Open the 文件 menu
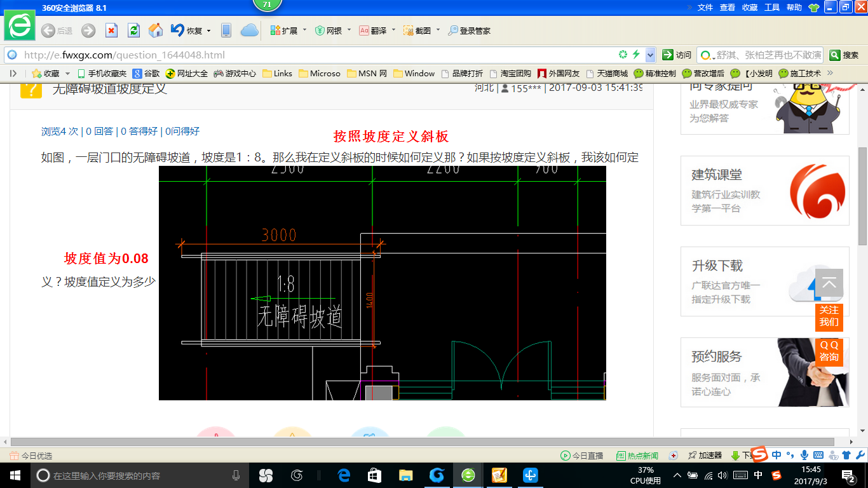Viewport: 868px width, 488px height. click(705, 8)
